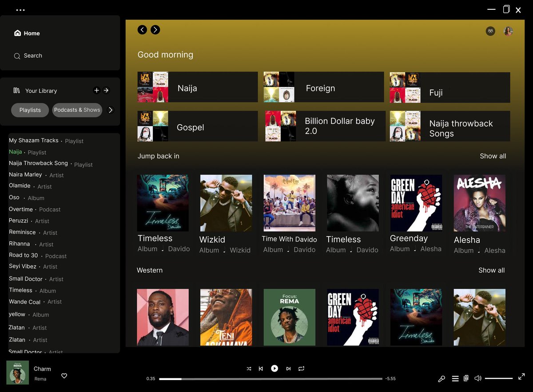The height and width of the screenshot is (392, 533).
Task: Skip to previous track
Action: click(261, 368)
